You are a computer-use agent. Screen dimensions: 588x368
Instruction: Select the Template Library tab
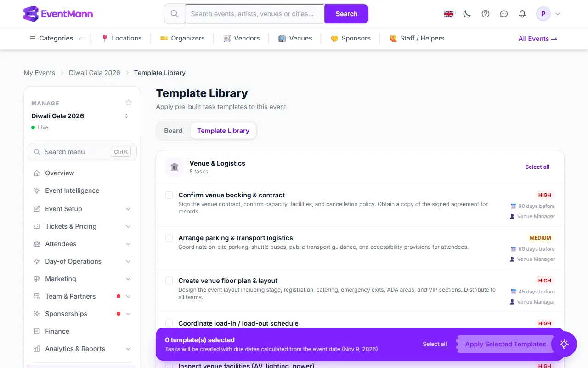coord(223,131)
